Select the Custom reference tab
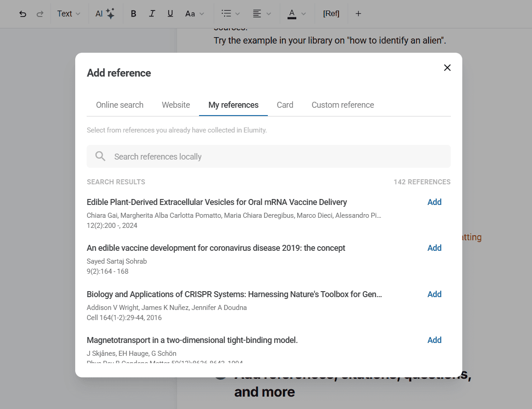This screenshot has width=532, height=409. [343, 105]
